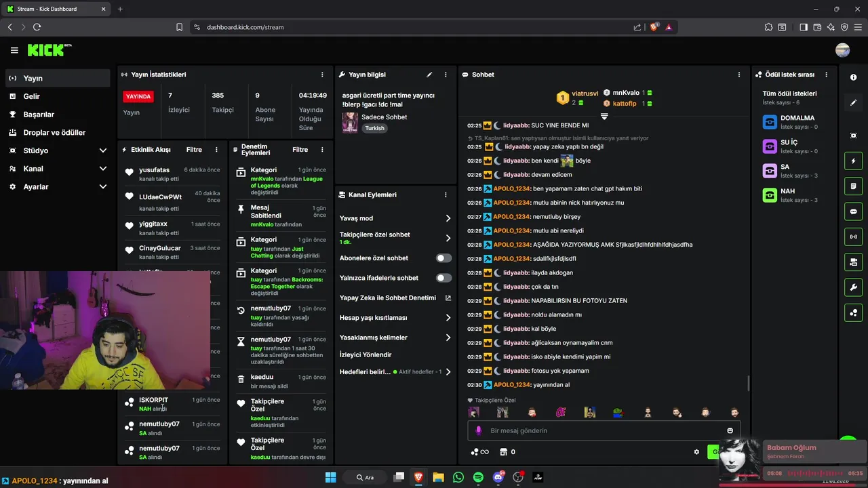Open emoji picker in chat input
This screenshot has width=868, height=488.
(730, 430)
